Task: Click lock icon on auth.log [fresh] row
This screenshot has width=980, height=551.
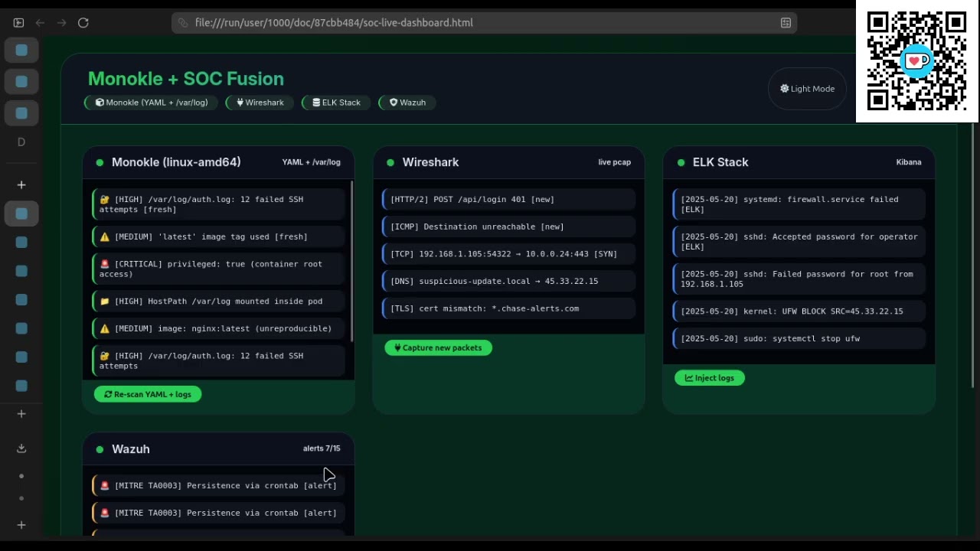Action: coord(105,200)
